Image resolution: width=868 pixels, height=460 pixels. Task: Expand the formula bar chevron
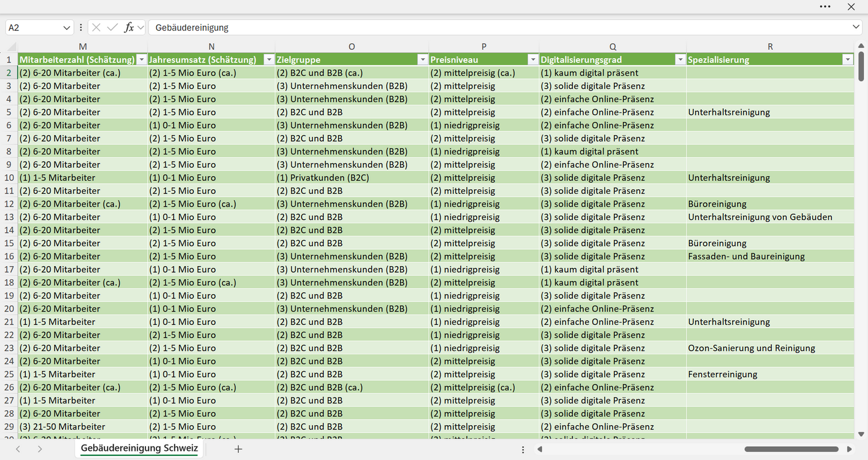[x=856, y=28]
